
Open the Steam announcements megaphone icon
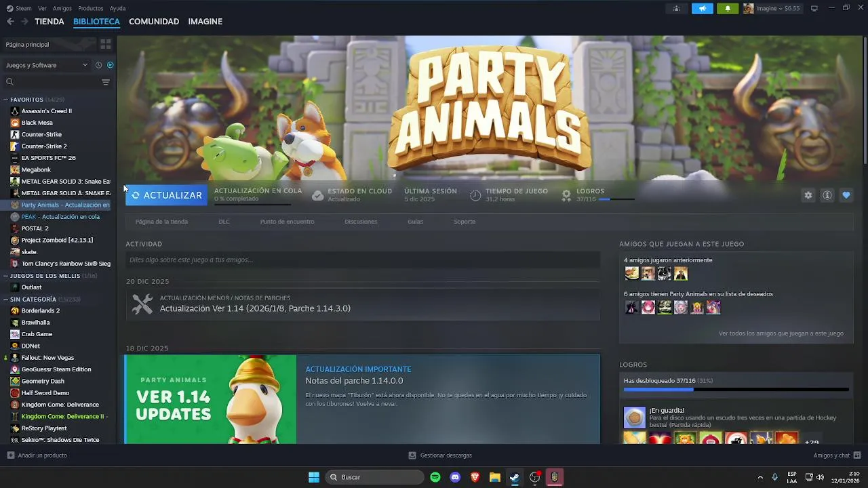[703, 8]
